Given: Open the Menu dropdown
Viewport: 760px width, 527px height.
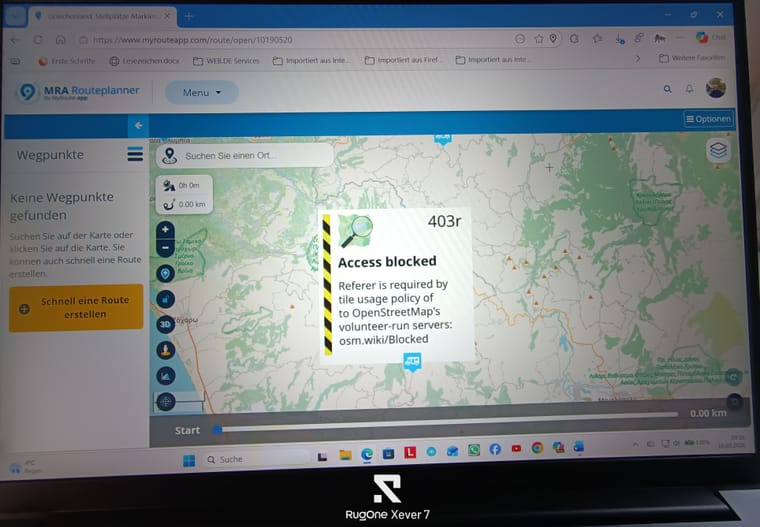Looking at the screenshot, I should pos(202,92).
